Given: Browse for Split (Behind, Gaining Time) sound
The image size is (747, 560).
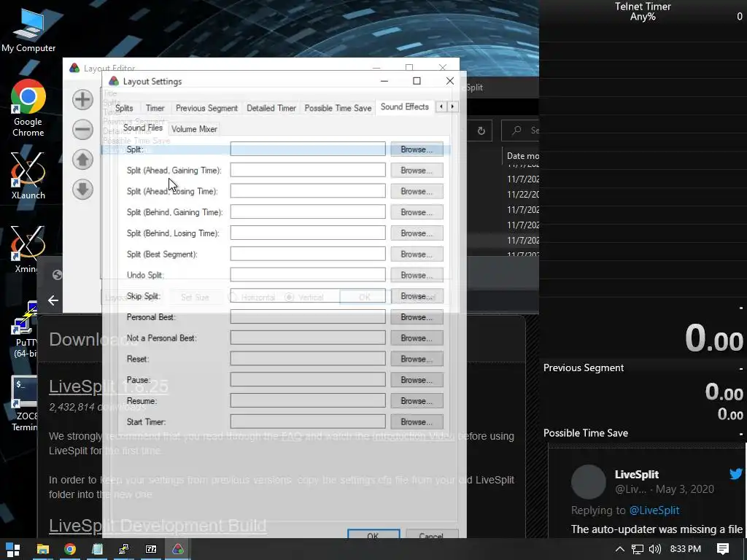Looking at the screenshot, I should [417, 212].
